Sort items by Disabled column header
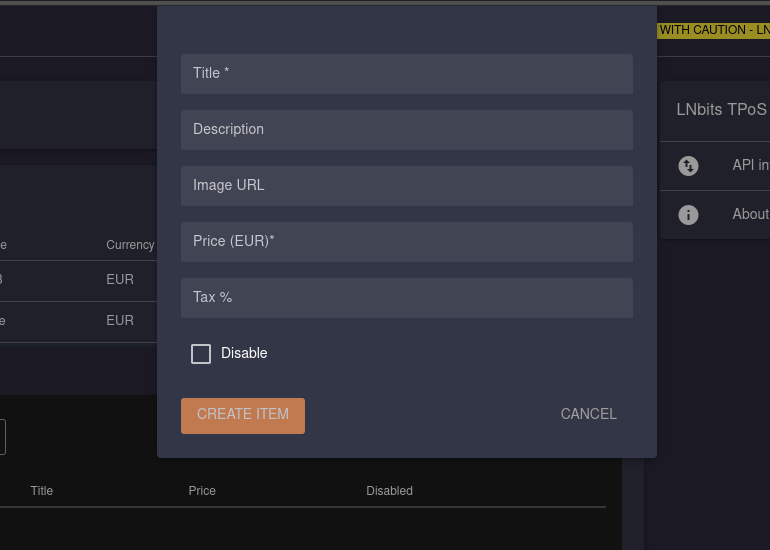The width and height of the screenshot is (770, 550). coord(389,491)
